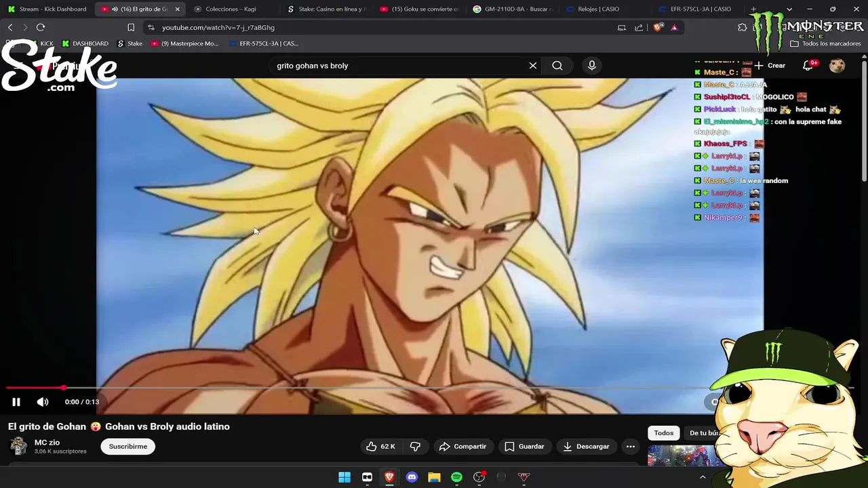This screenshot has width=868, height=488.
Task: Dislike the video with thumbs down
Action: point(415,447)
